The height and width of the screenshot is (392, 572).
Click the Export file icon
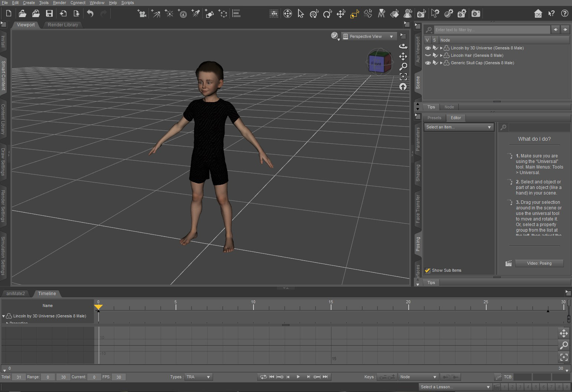click(x=76, y=14)
